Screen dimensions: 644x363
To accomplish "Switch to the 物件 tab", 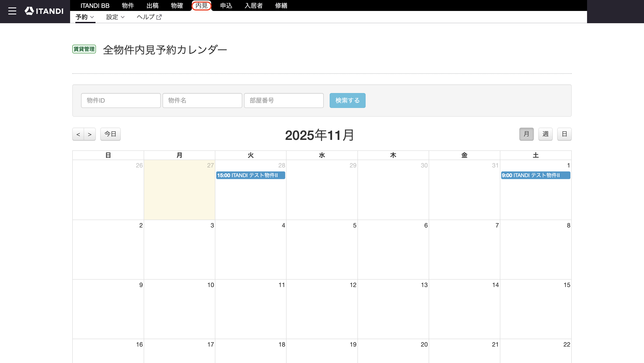I will click(x=128, y=5).
